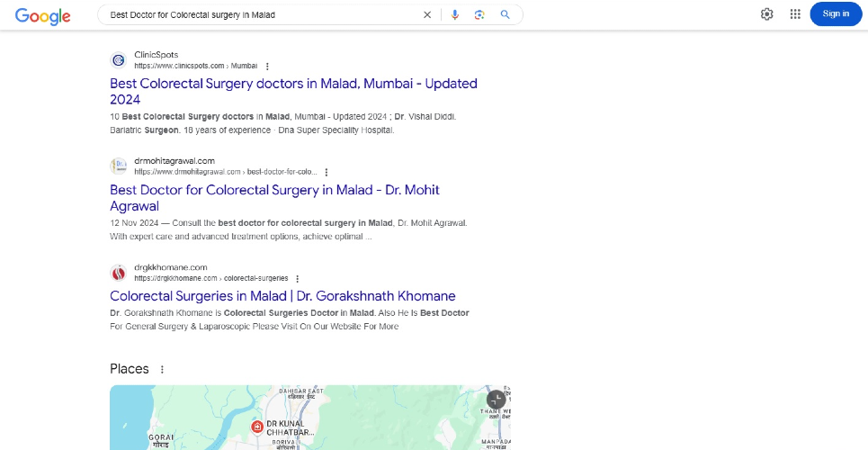
Task: Expand the map with fullscreen icon
Action: pyautogui.click(x=496, y=399)
